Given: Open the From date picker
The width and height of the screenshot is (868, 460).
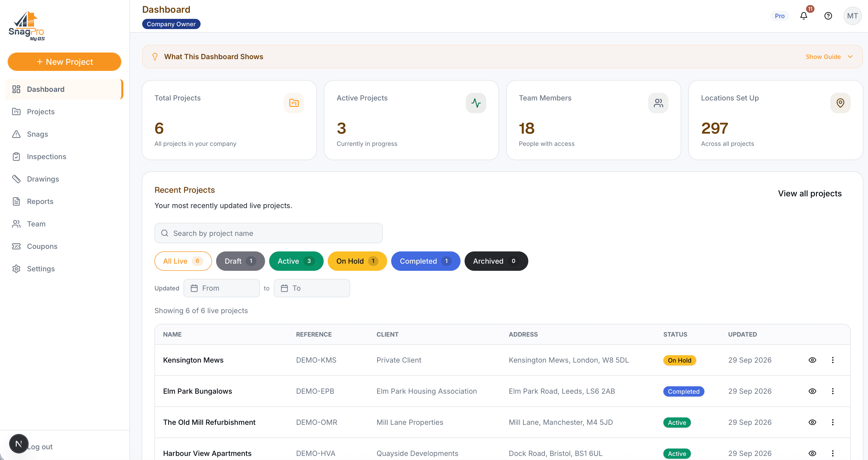Looking at the screenshot, I should point(221,288).
